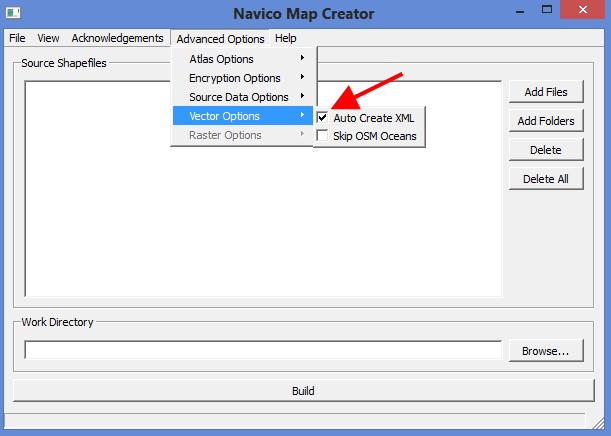Enable the Skip OSM Oceans checkbox

click(x=323, y=136)
